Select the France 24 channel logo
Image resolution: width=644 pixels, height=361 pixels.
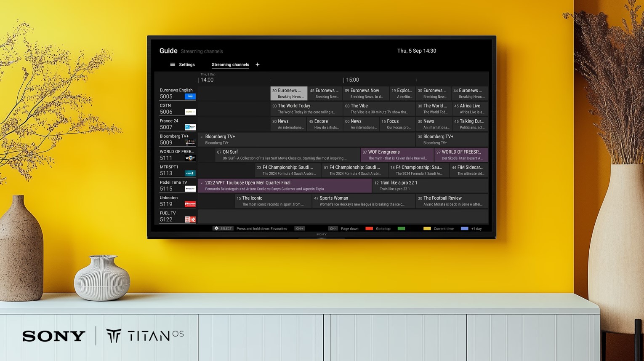[x=190, y=127]
